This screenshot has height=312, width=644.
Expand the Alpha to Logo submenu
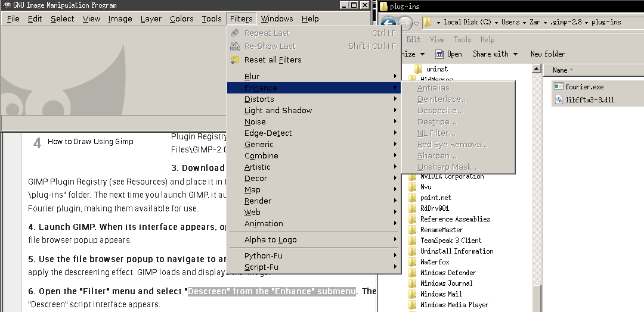pyautogui.click(x=314, y=240)
